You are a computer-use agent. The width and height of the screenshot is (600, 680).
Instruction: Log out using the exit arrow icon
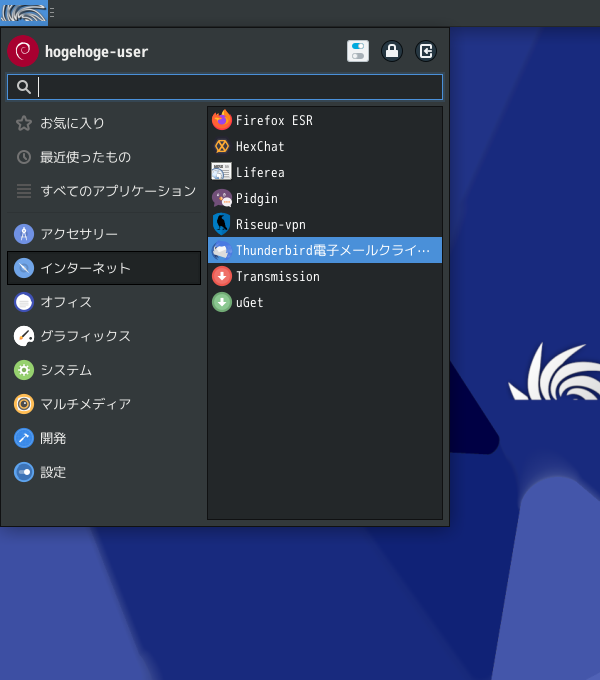pos(426,51)
